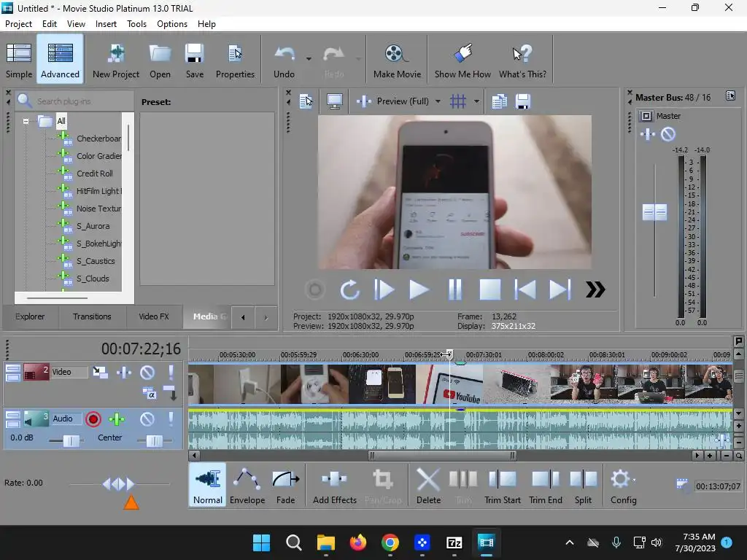Viewport: 747px width, 560px height.
Task: Collapse the All folder in plug-in tree
Action: click(x=26, y=122)
